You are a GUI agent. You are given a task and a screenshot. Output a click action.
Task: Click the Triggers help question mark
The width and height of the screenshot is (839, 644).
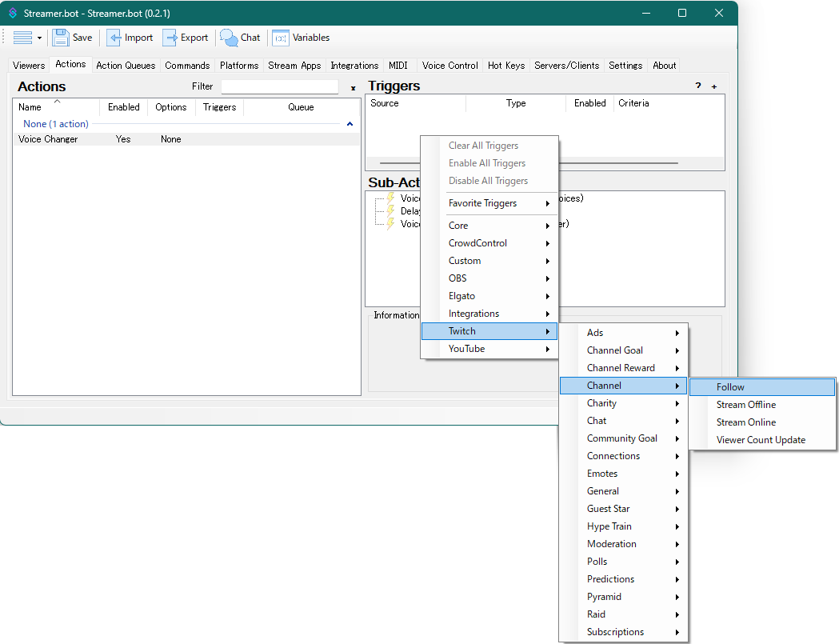pyautogui.click(x=698, y=86)
